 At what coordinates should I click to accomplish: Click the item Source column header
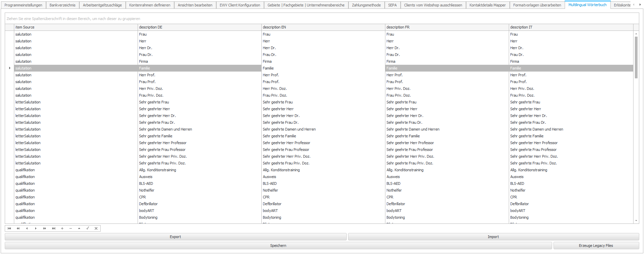(x=76, y=27)
